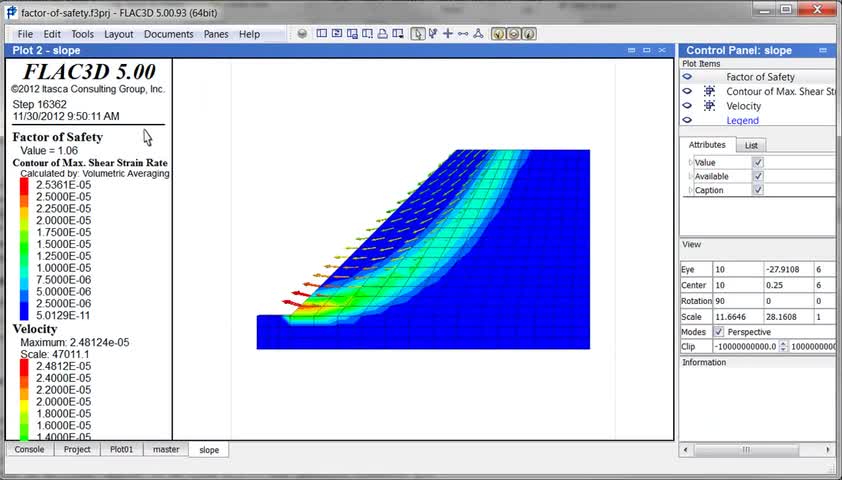Viewport: 842px width, 480px height.
Task: Select the triangle three-point plane tool
Action: click(x=478, y=34)
